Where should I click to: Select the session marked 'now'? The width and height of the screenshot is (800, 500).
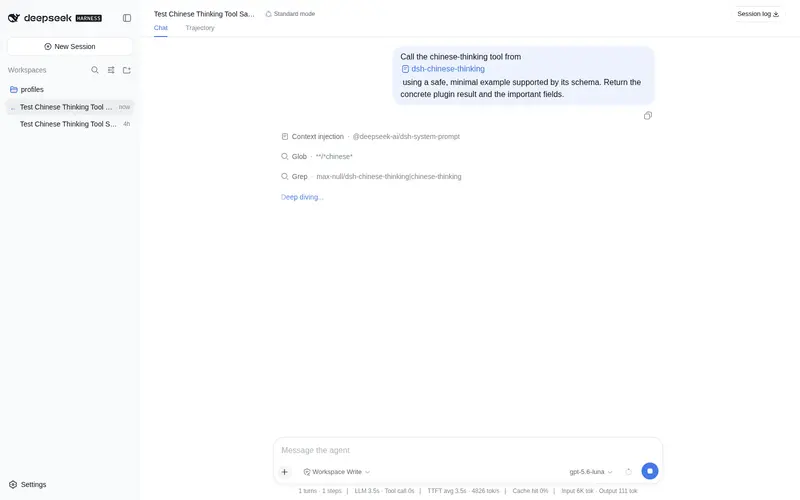click(70, 107)
